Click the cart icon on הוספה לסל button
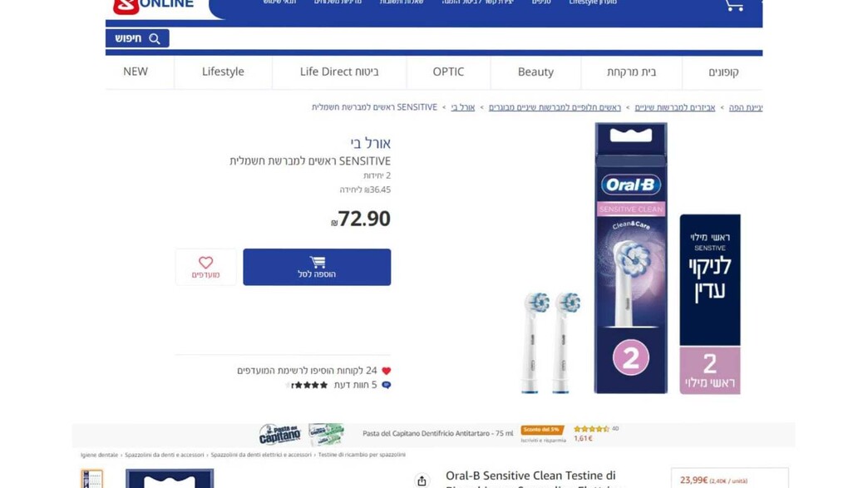Image resolution: width=868 pixels, height=488 pixels. pyautogui.click(x=318, y=262)
